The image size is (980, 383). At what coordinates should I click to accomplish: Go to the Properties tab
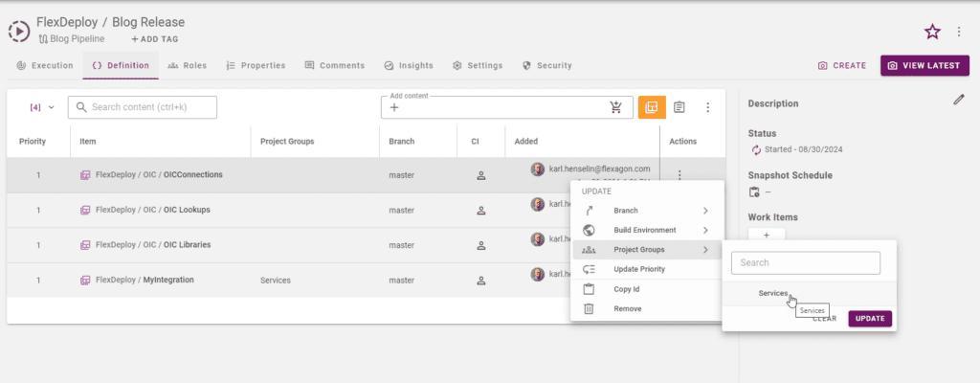[x=256, y=65]
